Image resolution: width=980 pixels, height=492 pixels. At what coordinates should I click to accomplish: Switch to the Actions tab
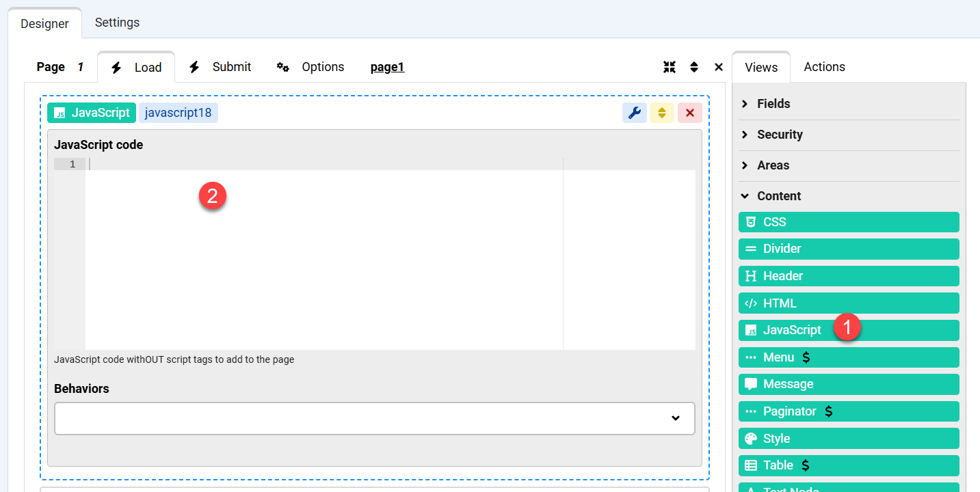click(x=824, y=67)
